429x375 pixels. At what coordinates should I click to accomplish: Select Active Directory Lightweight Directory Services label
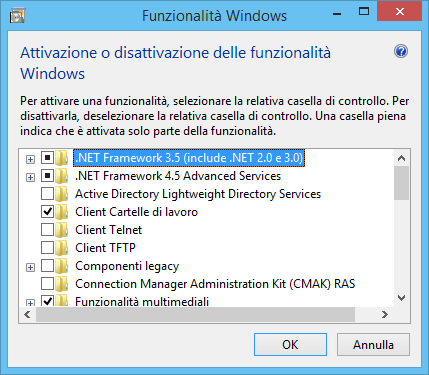[x=198, y=194]
